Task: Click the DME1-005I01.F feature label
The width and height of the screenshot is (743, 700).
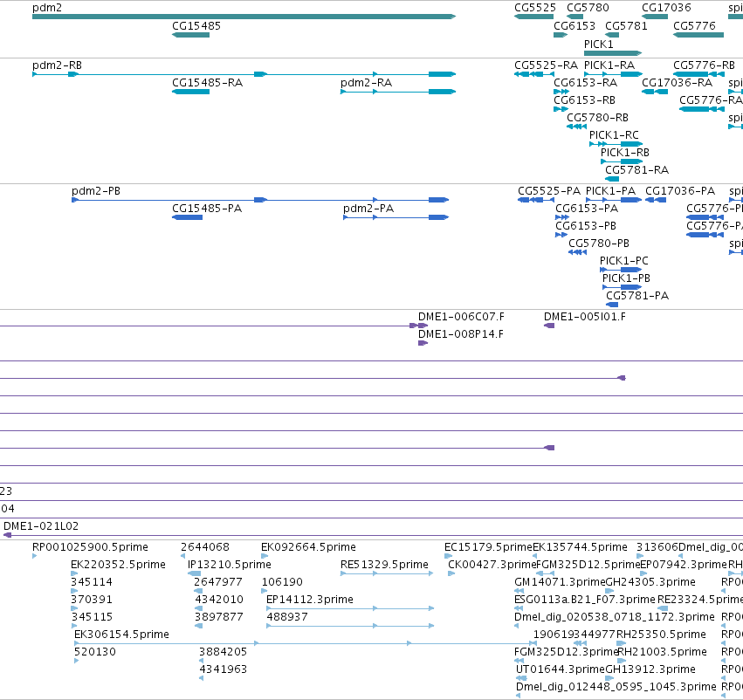Action: click(584, 317)
